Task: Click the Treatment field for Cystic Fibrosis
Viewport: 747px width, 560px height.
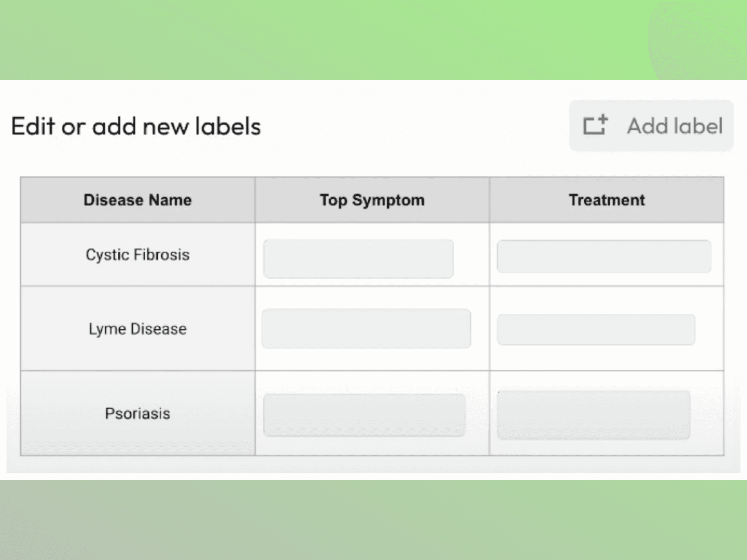Action: click(x=603, y=256)
